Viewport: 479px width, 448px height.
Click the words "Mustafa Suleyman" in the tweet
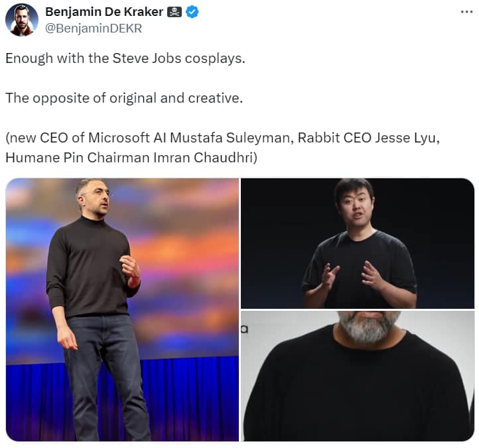tap(247, 139)
